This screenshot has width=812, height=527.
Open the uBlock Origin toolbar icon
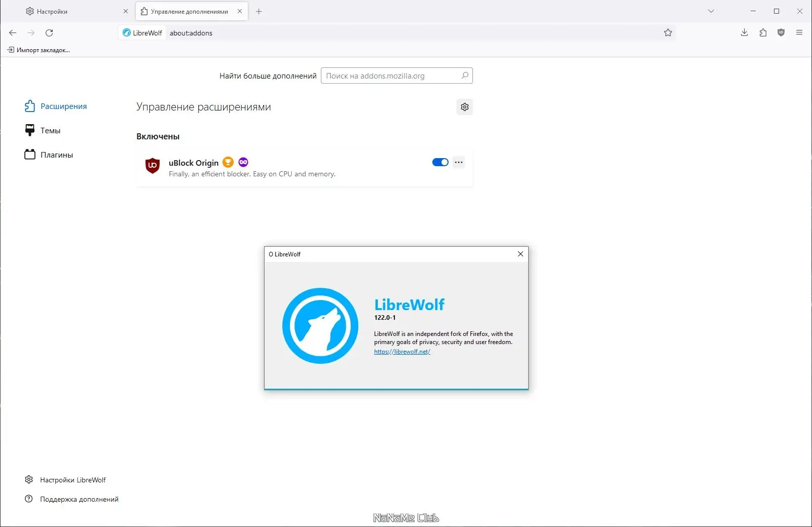[781, 33]
